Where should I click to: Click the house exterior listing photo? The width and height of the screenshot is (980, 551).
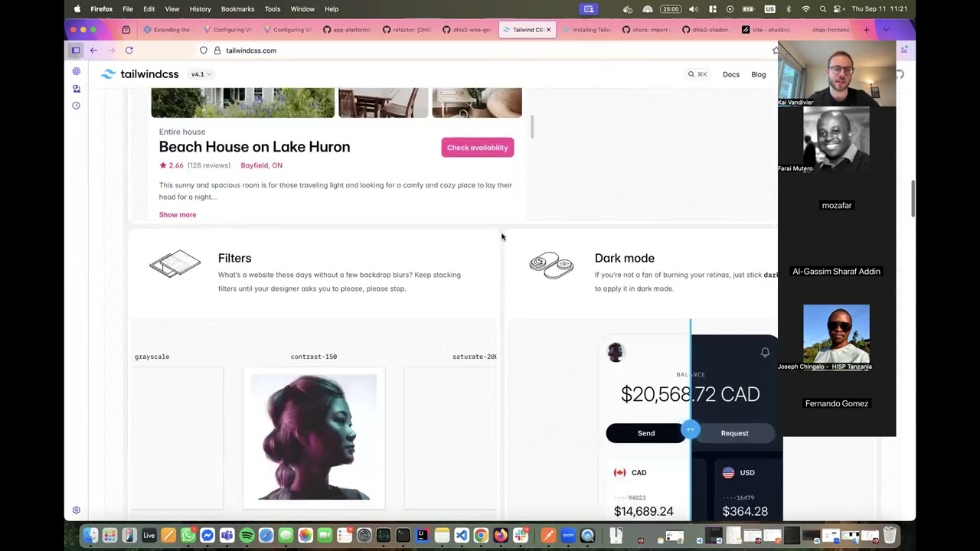click(243, 103)
